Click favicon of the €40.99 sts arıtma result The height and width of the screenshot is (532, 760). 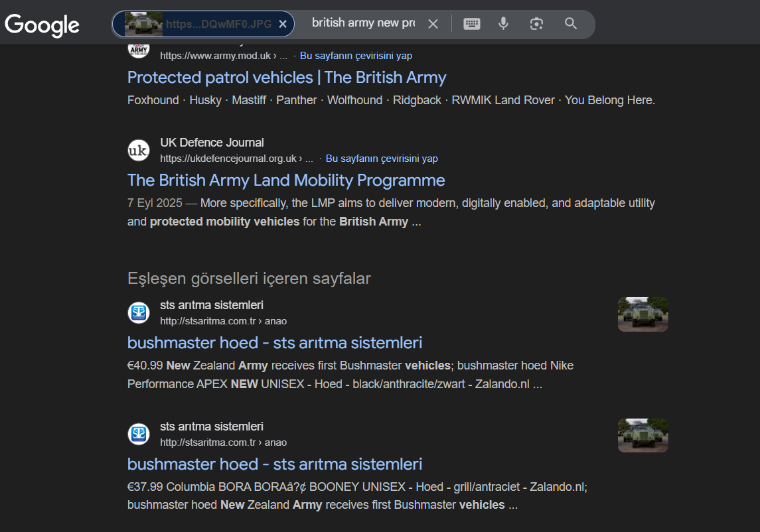point(139,312)
